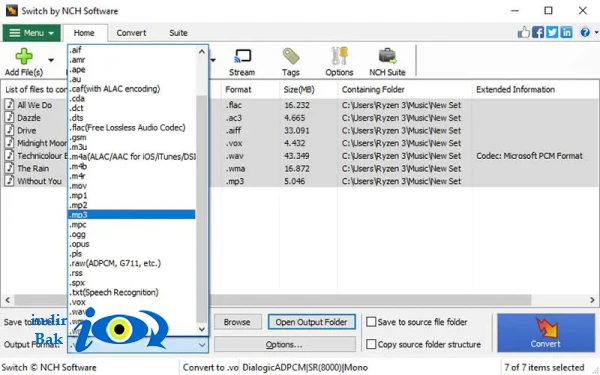Enable Save to source file folder
Viewport: 600px width, 375px height.
point(371,322)
